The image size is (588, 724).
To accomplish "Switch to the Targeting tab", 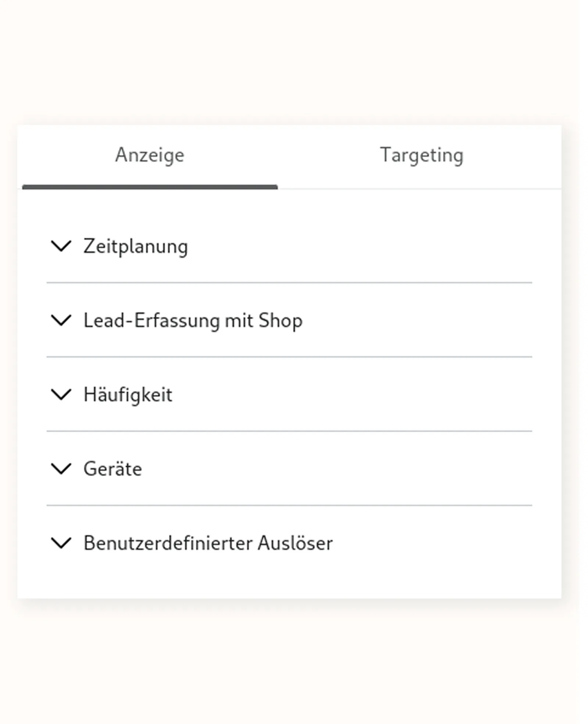I will click(x=423, y=155).
